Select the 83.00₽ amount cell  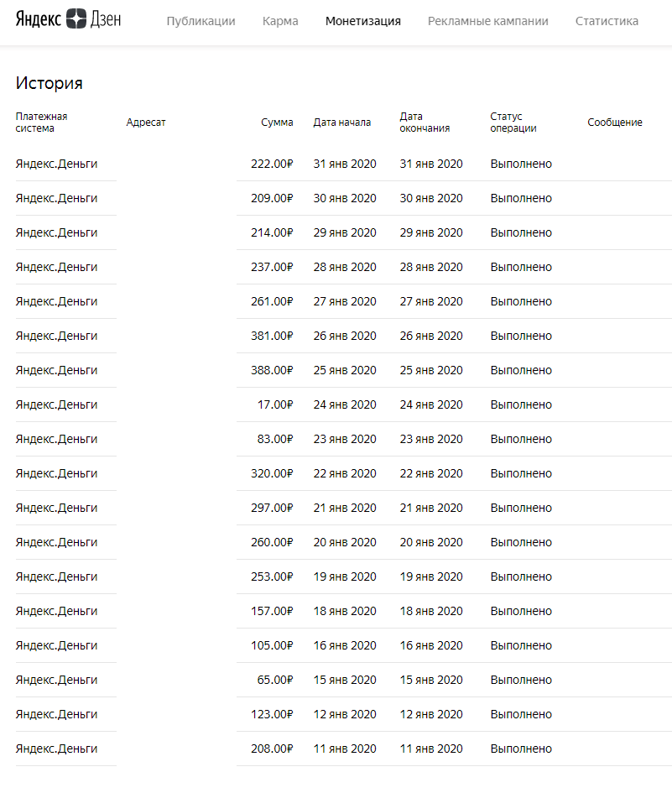pyautogui.click(x=275, y=439)
